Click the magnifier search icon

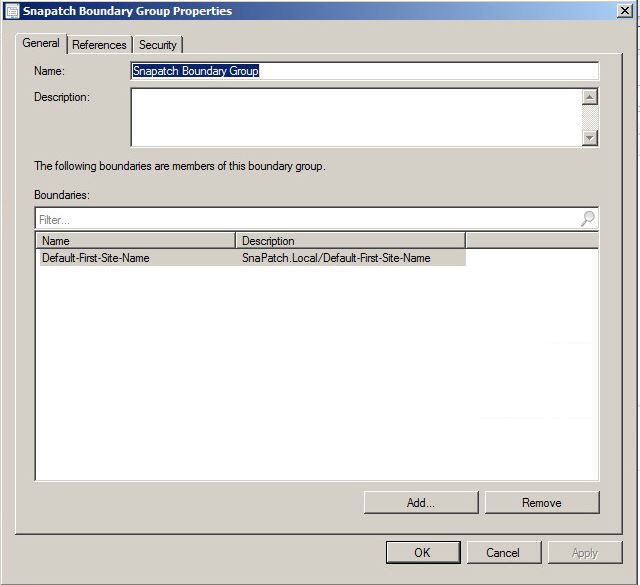[x=588, y=219]
